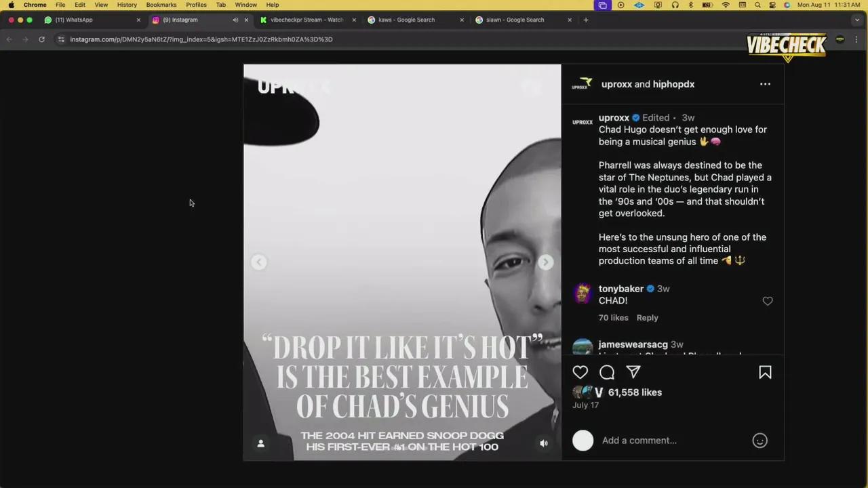
Task: Close the slawn Google Search tab
Action: tap(570, 20)
